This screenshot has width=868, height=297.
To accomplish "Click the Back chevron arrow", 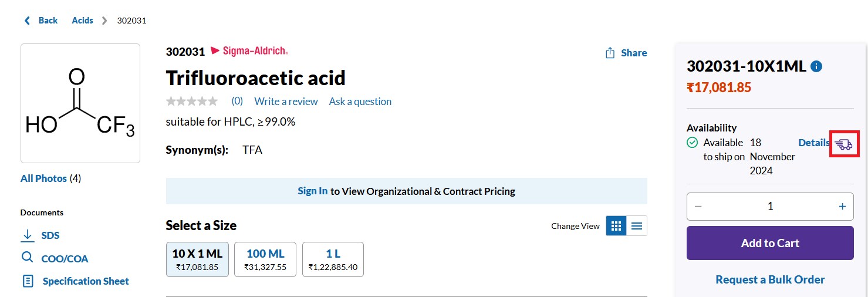I will coord(26,21).
